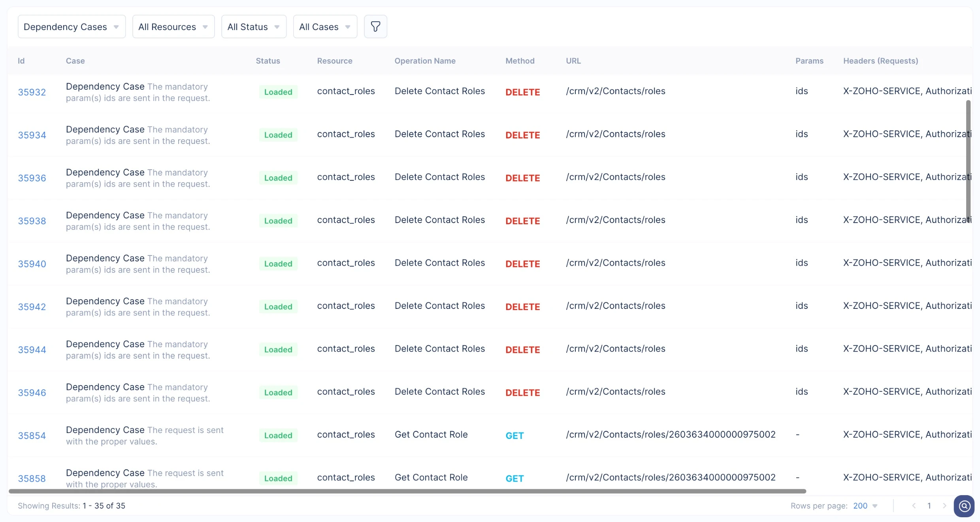The image size is (980, 522).
Task: Click the Status column header
Action: pos(268,61)
